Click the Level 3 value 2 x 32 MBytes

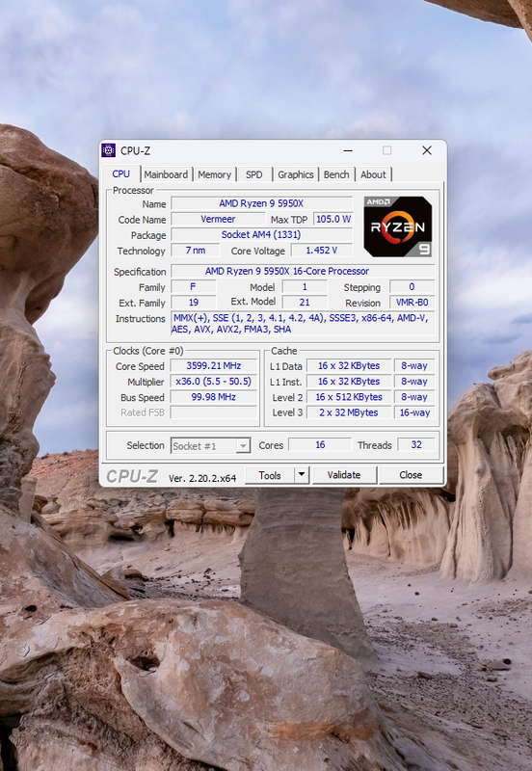tap(349, 412)
